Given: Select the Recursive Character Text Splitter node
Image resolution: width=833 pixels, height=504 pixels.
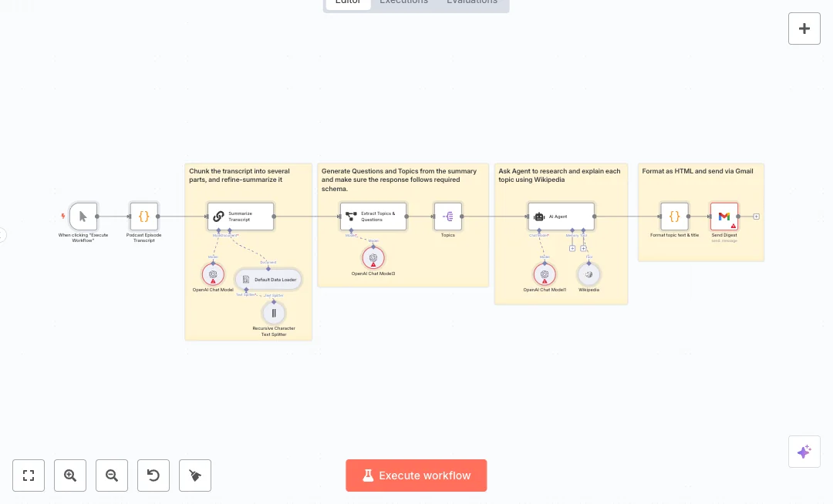Looking at the screenshot, I should pos(274,313).
